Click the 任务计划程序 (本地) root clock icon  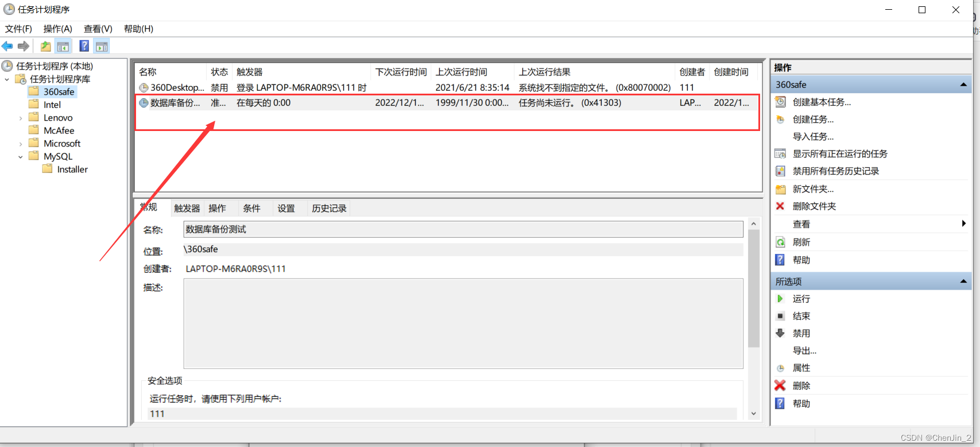tap(7, 65)
